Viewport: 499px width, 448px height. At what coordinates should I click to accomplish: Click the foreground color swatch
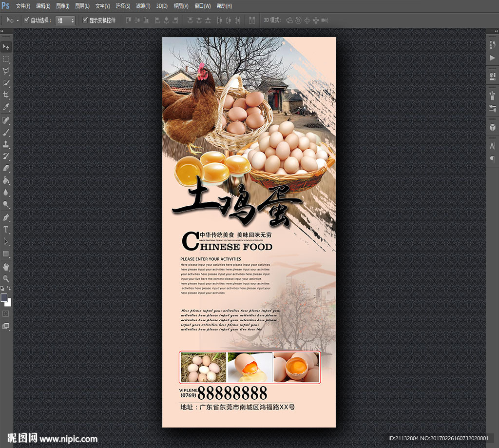pyautogui.click(x=4, y=297)
